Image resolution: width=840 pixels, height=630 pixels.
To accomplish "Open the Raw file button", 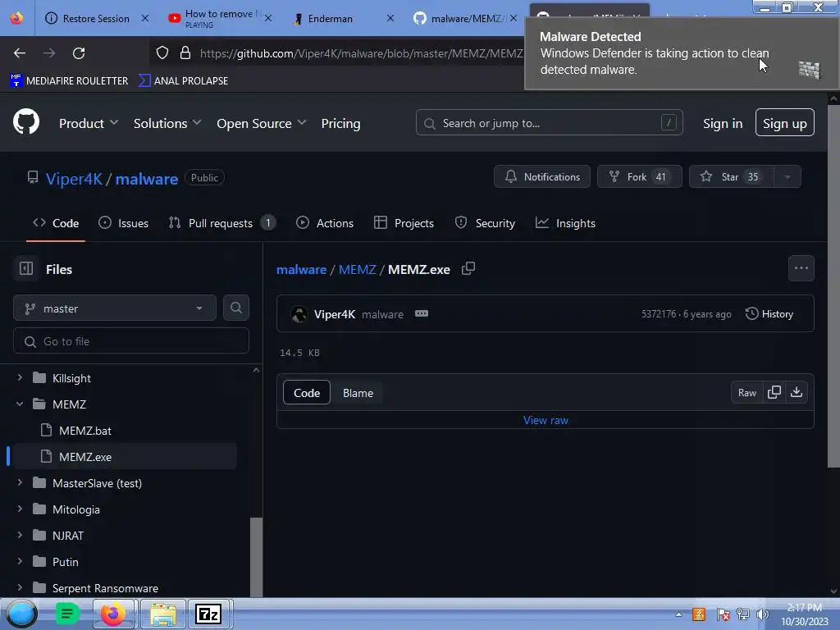I will pos(747,393).
